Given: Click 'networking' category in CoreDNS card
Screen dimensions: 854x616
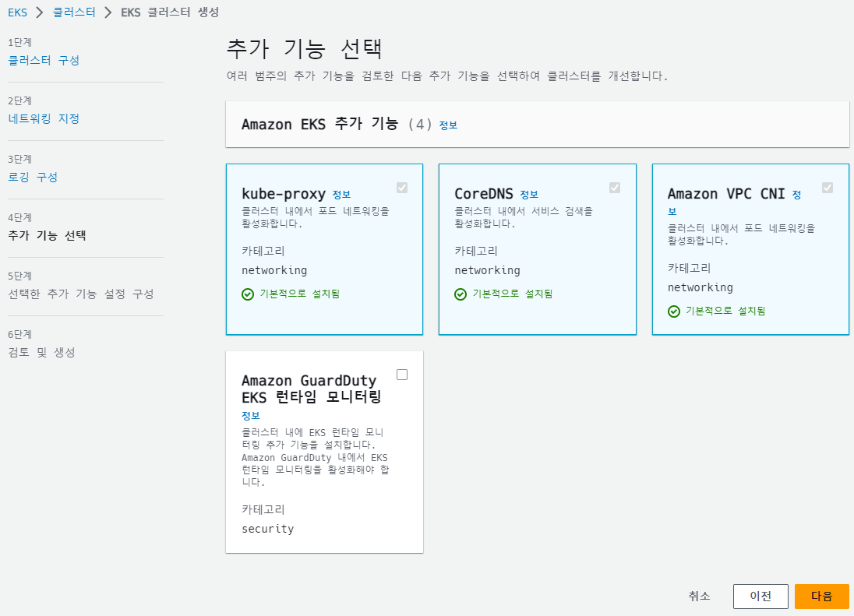Looking at the screenshot, I should [488, 270].
